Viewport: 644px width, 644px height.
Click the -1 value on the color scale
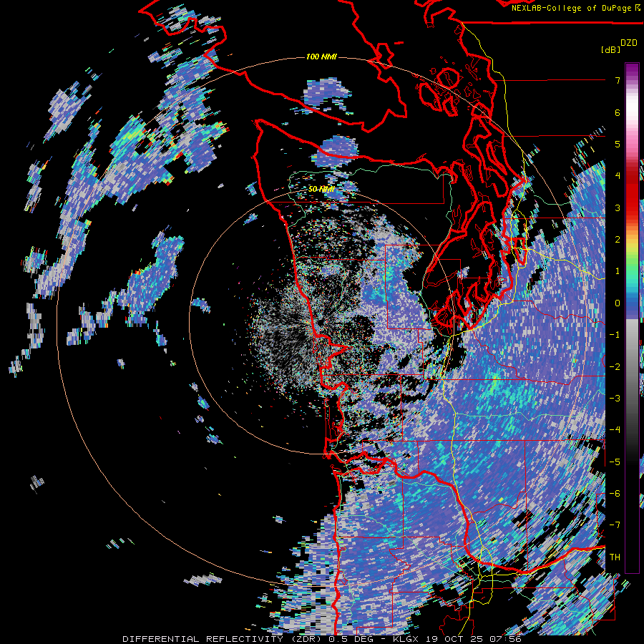[x=615, y=335]
